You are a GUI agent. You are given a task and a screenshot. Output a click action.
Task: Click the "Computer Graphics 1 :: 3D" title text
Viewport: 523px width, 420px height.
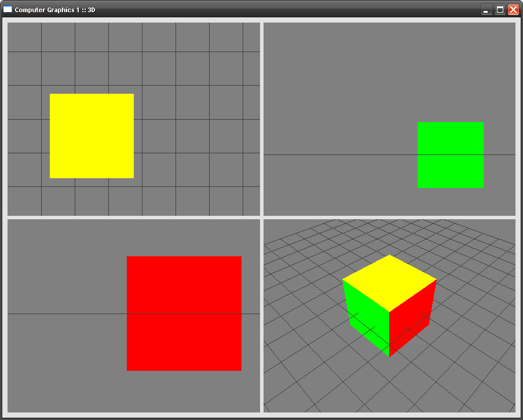(55, 10)
